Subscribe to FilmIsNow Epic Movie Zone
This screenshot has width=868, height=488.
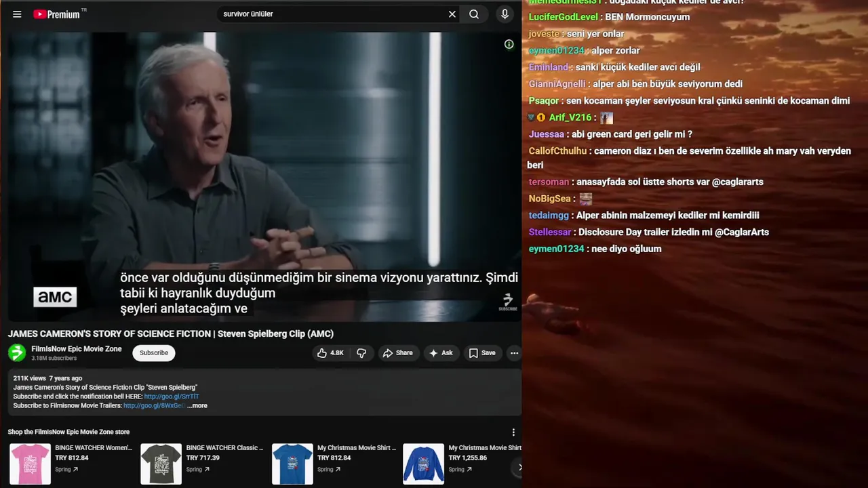(x=154, y=353)
